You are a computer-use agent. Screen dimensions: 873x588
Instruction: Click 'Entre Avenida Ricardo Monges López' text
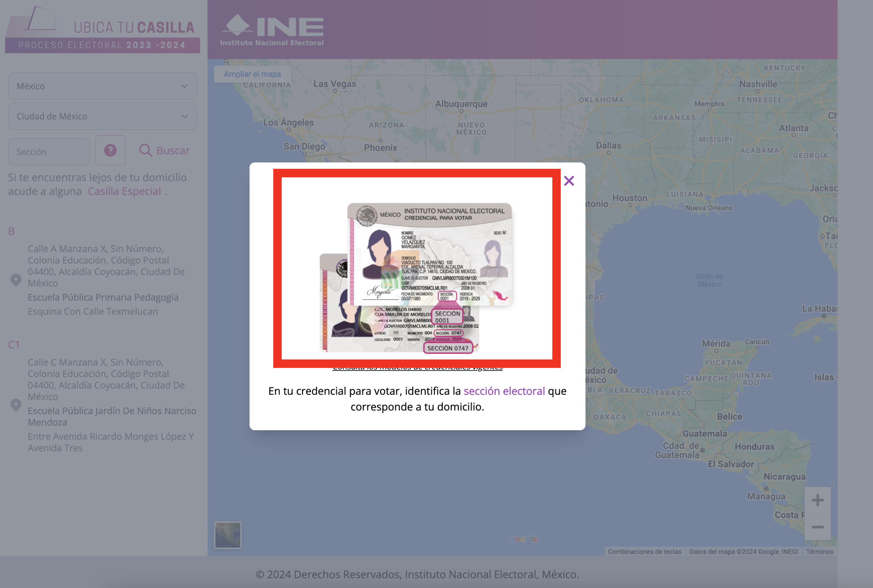(x=107, y=437)
